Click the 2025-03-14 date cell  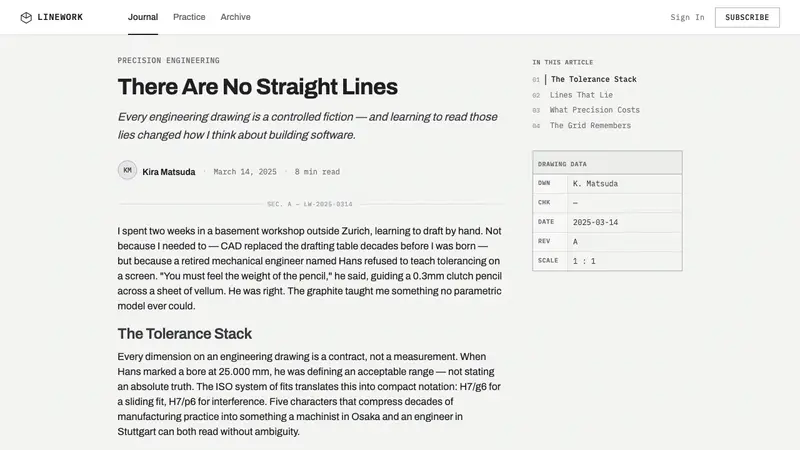point(625,222)
